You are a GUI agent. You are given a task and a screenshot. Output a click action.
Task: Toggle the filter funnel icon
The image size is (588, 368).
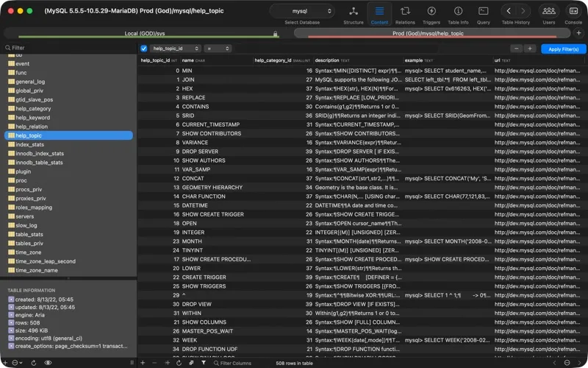click(x=204, y=363)
